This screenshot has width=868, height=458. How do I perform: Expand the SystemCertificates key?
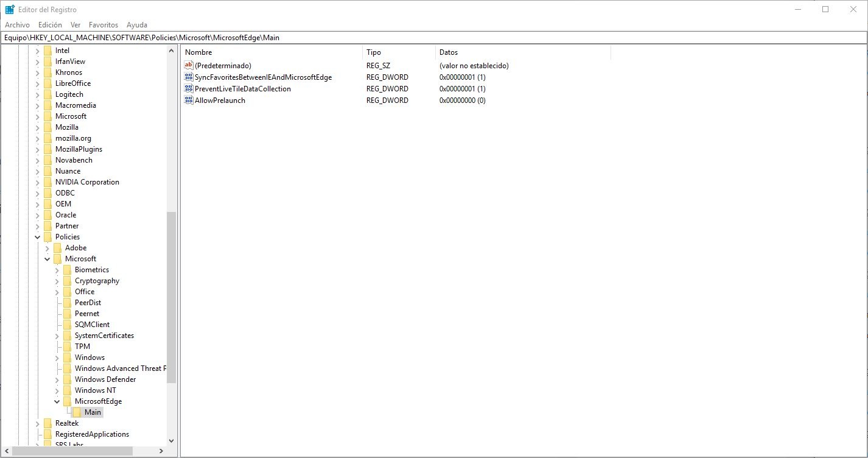[57, 336]
